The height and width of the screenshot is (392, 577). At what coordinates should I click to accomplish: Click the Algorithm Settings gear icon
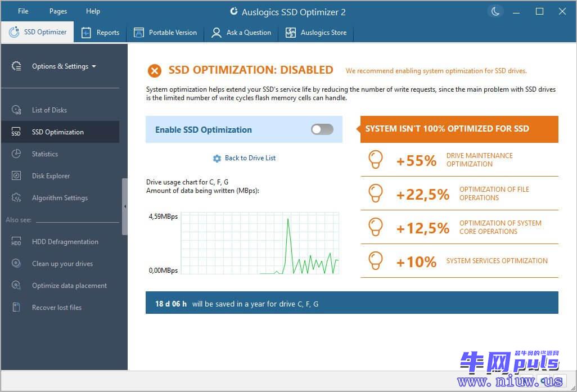[x=16, y=197]
